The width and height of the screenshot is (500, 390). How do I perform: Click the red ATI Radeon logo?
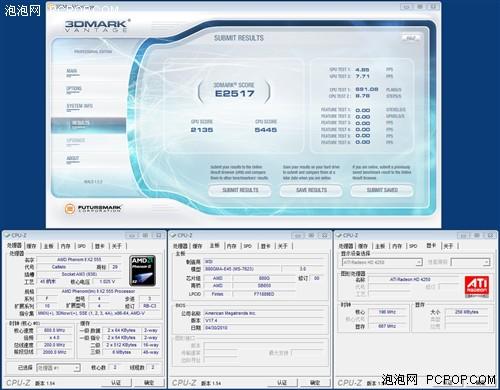477,286
